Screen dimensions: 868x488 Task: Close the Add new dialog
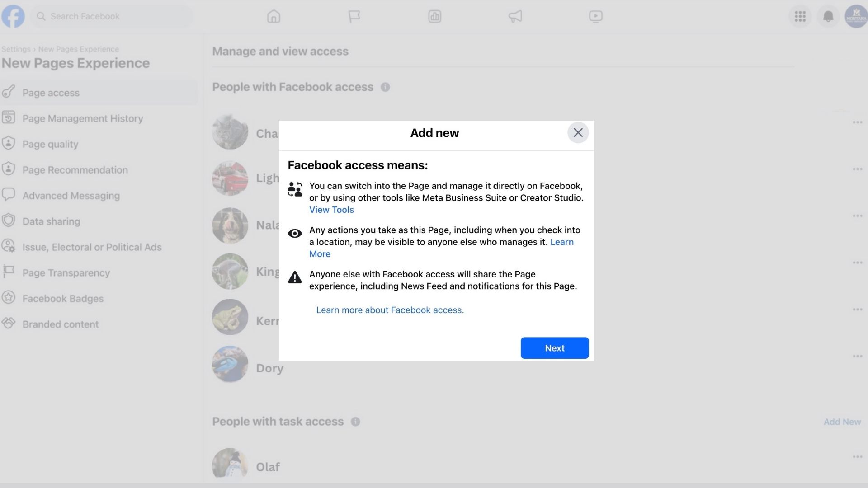[x=577, y=132]
